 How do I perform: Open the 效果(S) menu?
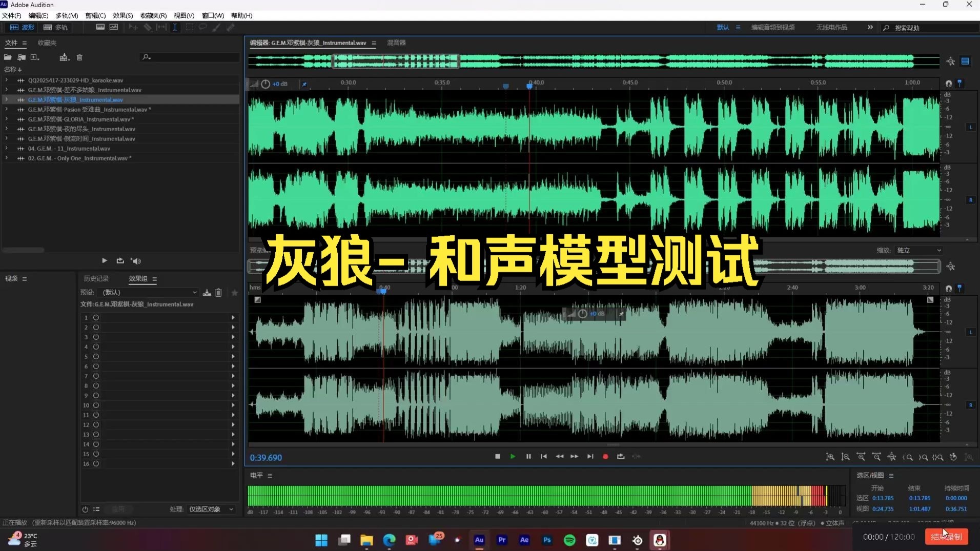coord(122,15)
